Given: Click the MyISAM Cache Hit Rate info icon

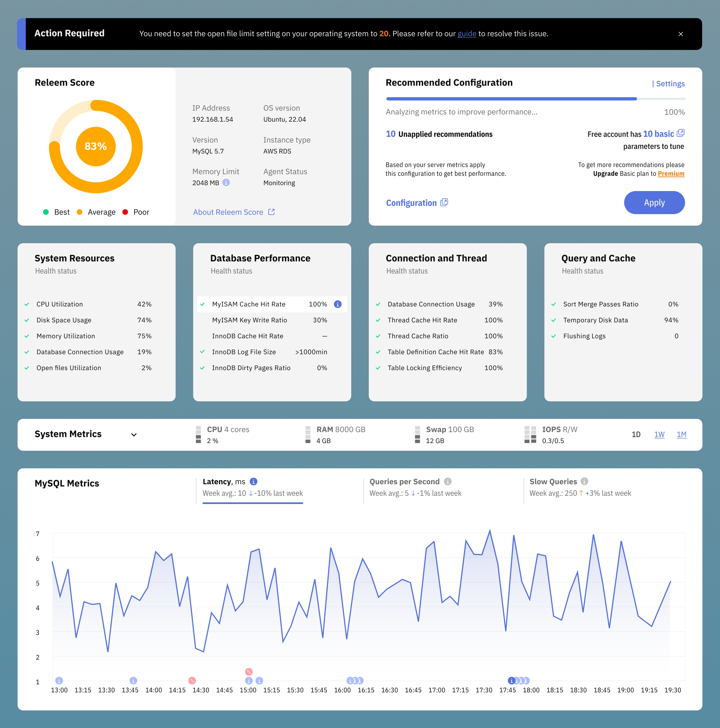Looking at the screenshot, I should [x=338, y=304].
